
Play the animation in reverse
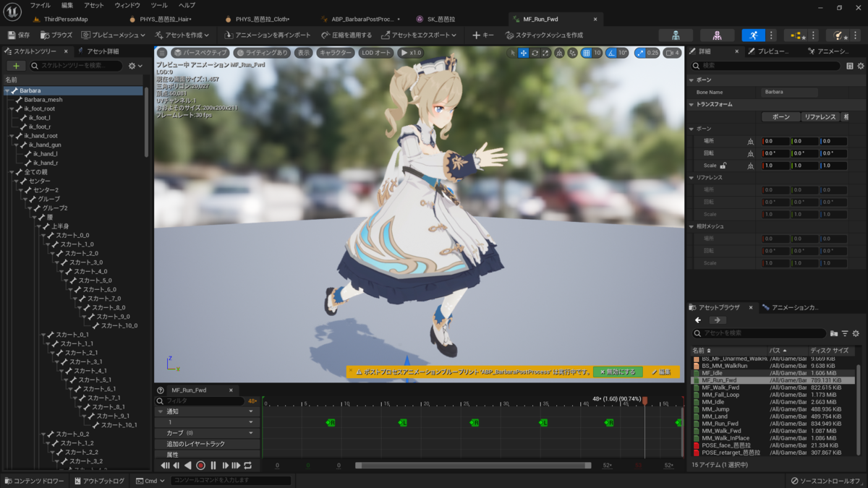tap(188, 466)
